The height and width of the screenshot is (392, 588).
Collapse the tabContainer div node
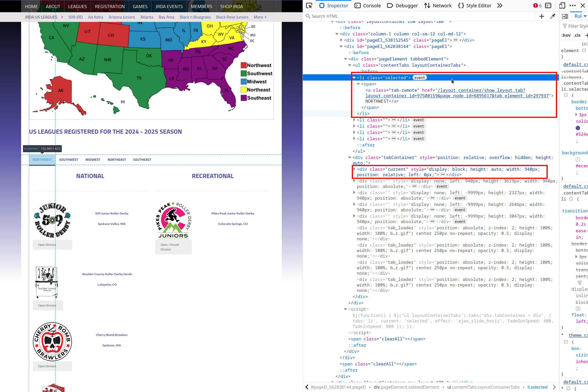[350, 157]
